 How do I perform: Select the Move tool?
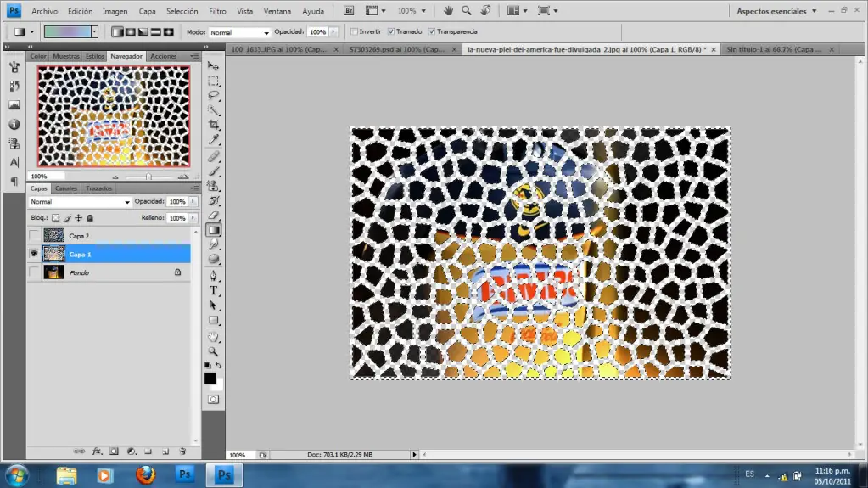213,66
